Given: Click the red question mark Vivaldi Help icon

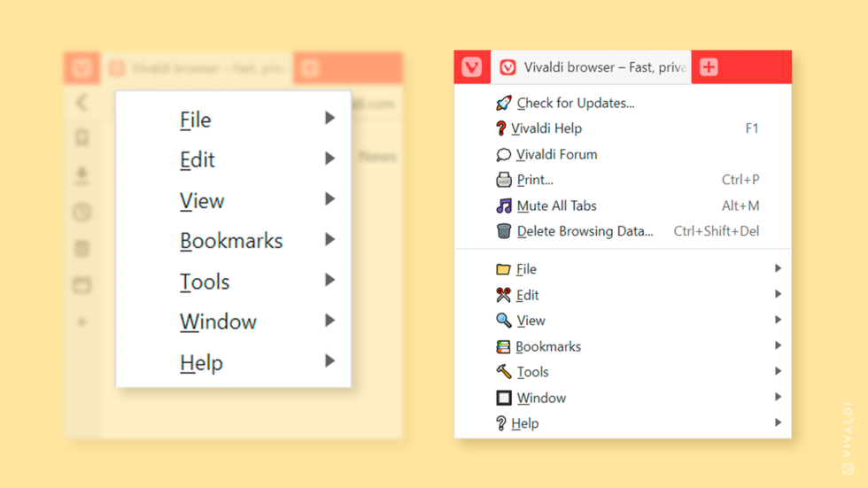Looking at the screenshot, I should click(501, 128).
